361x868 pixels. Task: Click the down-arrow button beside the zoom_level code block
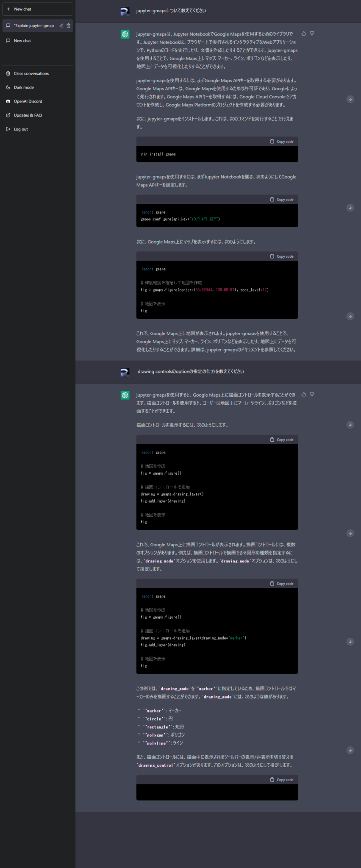pos(350,316)
